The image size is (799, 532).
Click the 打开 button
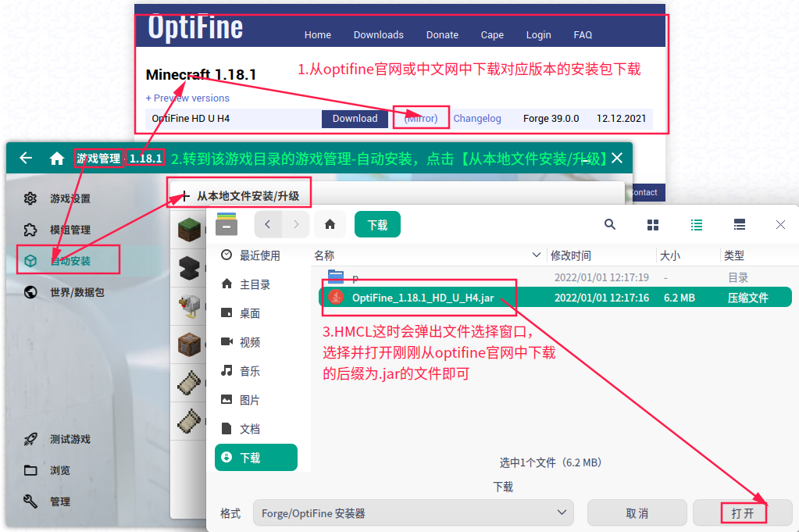tap(743, 512)
